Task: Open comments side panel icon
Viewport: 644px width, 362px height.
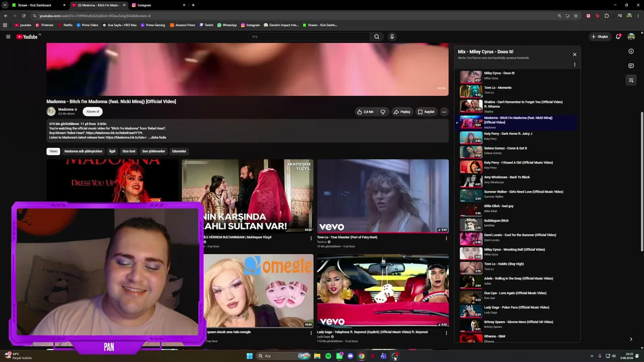Action: (631, 66)
